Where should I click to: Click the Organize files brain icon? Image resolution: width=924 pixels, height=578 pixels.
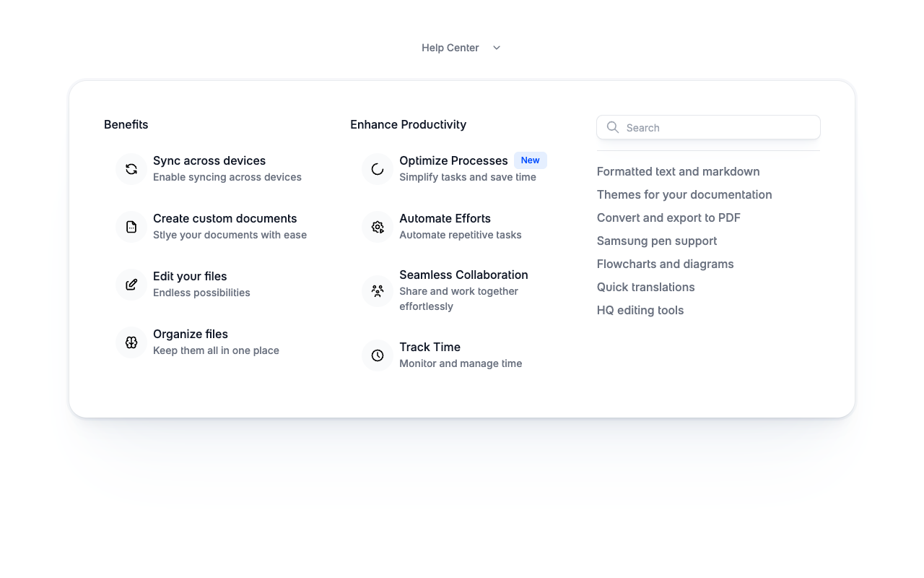pyautogui.click(x=131, y=342)
